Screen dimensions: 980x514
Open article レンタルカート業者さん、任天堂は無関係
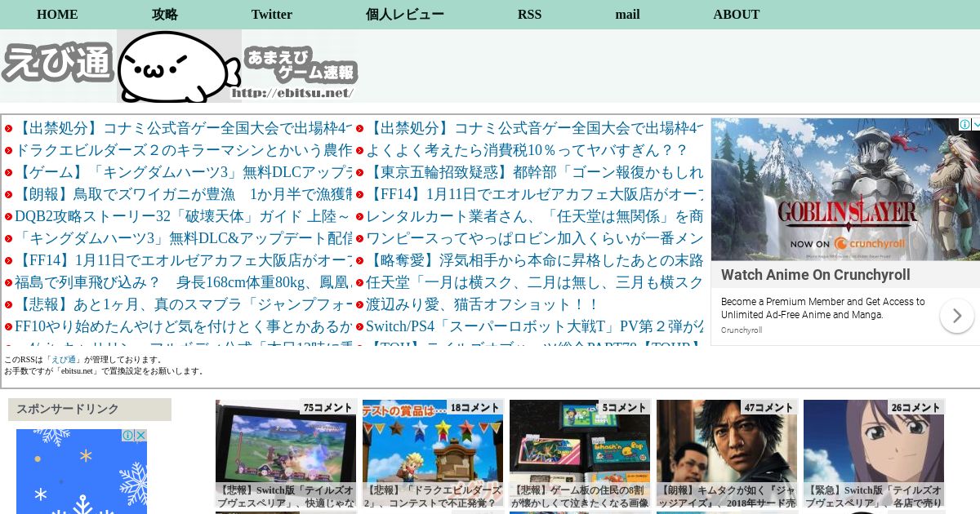pos(535,216)
